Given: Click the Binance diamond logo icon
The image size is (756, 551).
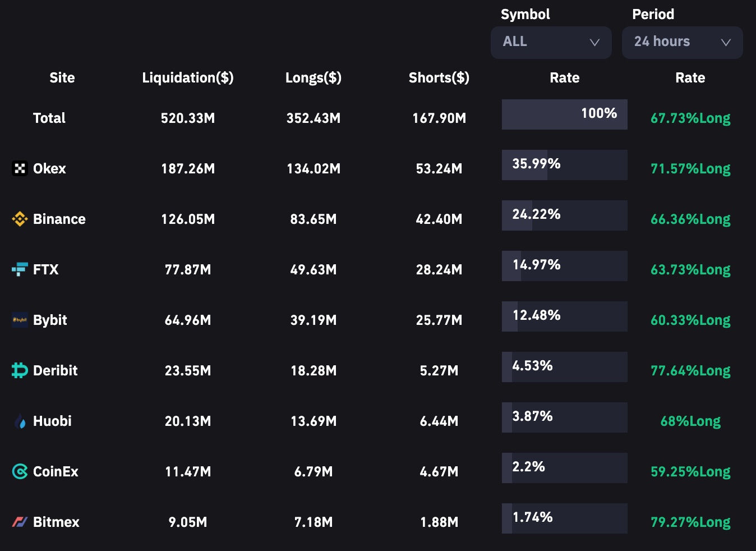Looking at the screenshot, I should (20, 219).
